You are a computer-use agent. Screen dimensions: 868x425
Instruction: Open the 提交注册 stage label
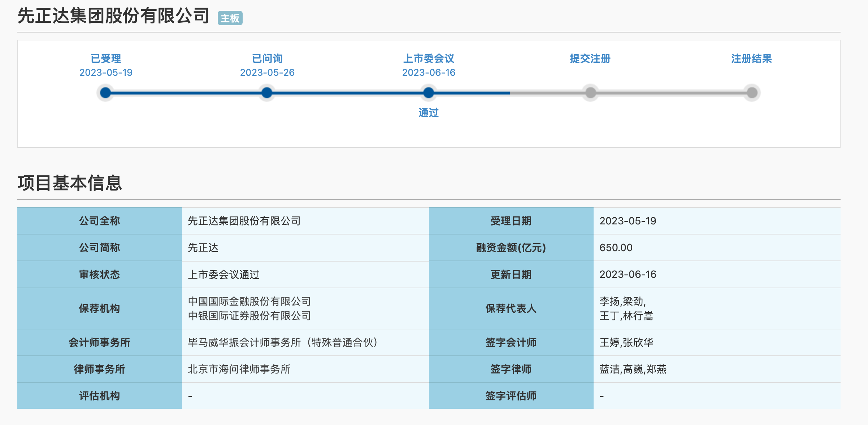(590, 58)
